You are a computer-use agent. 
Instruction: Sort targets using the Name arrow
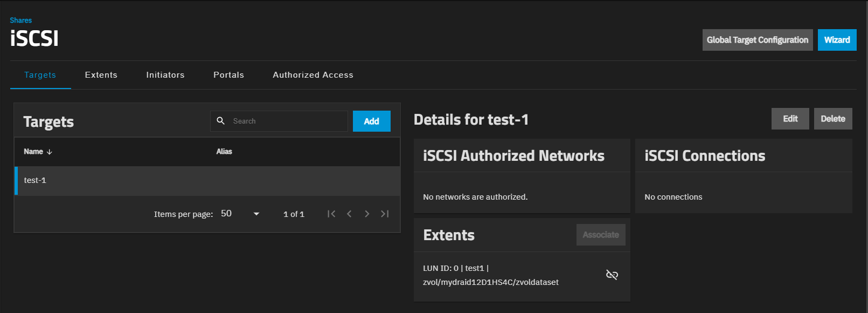50,152
